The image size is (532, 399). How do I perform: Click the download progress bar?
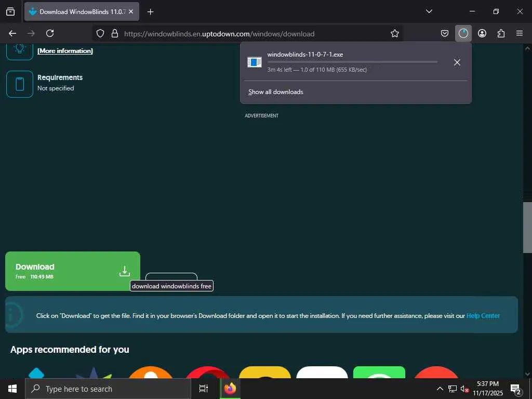tap(352, 62)
